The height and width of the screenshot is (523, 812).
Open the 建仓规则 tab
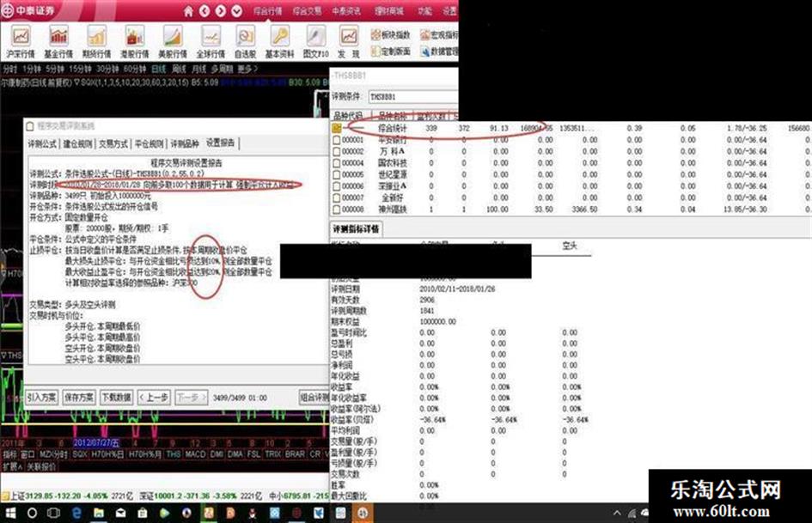[77, 143]
